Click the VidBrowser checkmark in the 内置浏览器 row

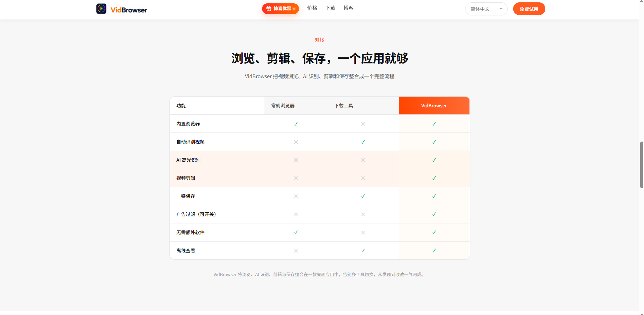point(434,124)
